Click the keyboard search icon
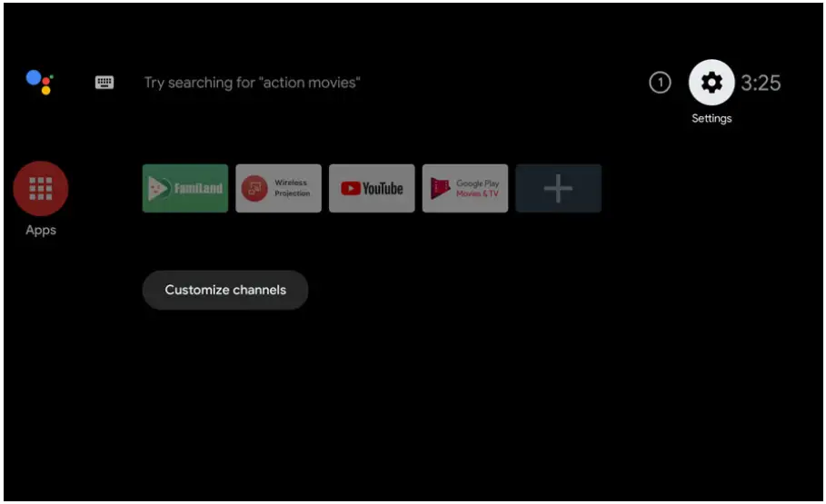This screenshot has width=826, height=504. (x=104, y=82)
